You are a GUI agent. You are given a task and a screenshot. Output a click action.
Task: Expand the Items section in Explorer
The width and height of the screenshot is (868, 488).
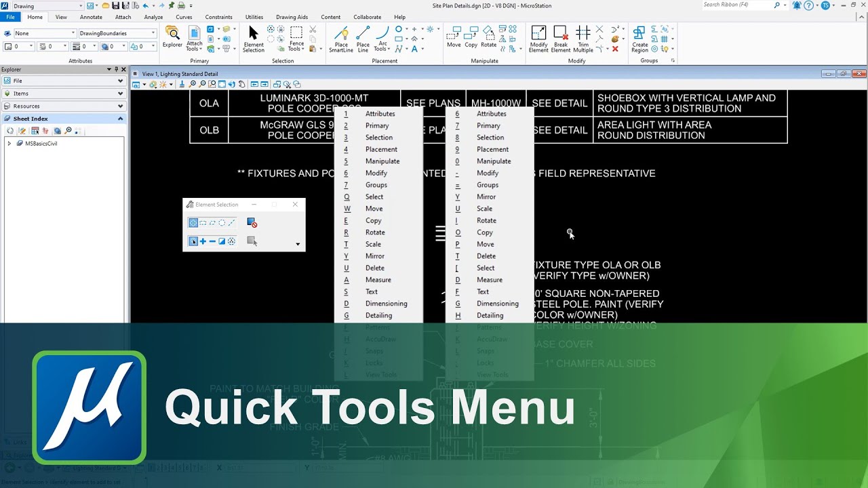(x=63, y=94)
